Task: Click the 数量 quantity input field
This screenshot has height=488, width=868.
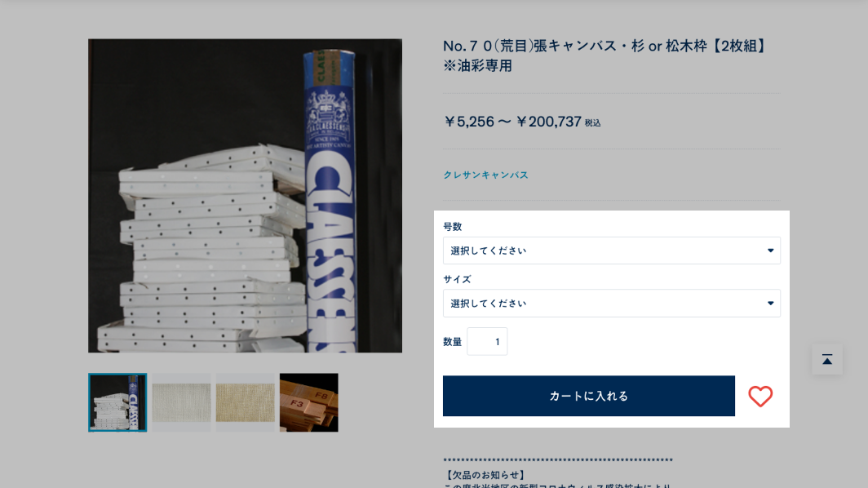Action: click(x=487, y=341)
